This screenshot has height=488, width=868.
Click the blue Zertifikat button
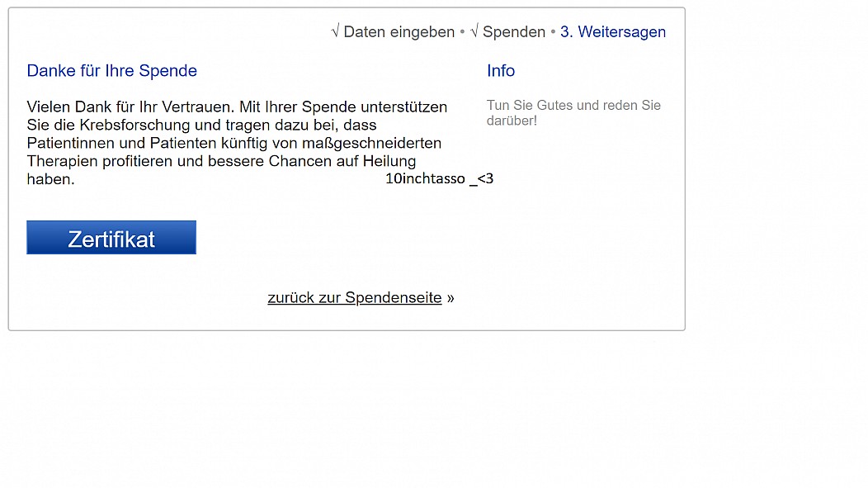(111, 238)
